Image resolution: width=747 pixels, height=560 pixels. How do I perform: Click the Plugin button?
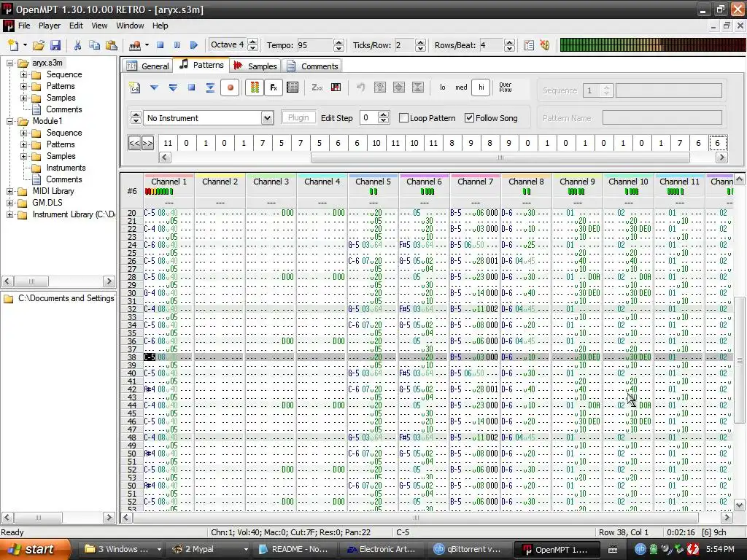(298, 117)
